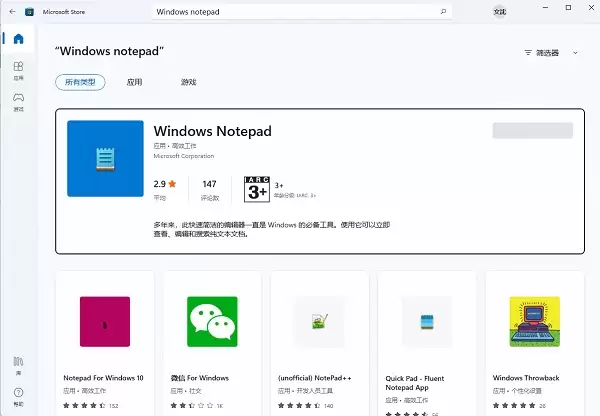Open the WeChat For Windows app tile
600x416 pixels.
[x=212, y=343]
